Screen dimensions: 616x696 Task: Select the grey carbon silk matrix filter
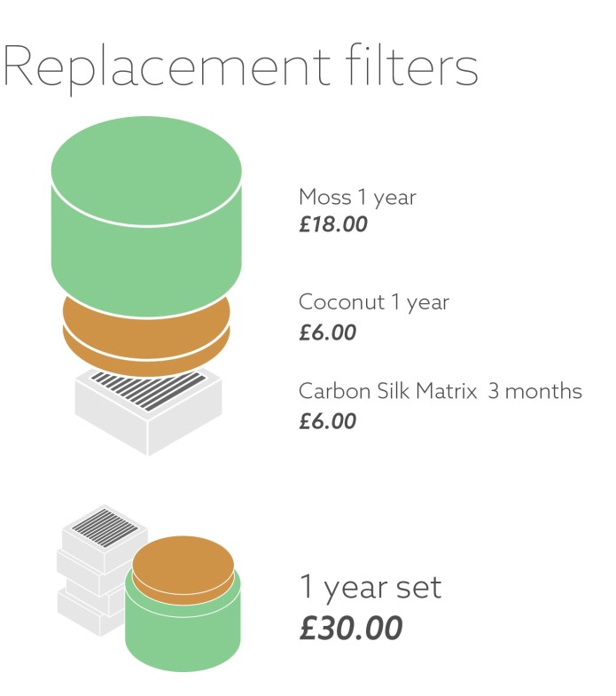click(x=148, y=411)
